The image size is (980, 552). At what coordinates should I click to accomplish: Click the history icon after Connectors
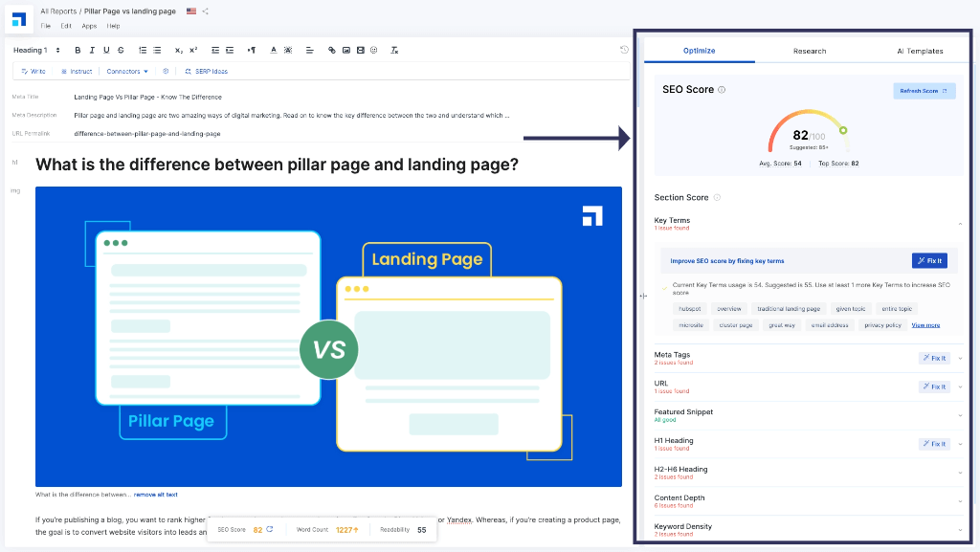tap(166, 71)
